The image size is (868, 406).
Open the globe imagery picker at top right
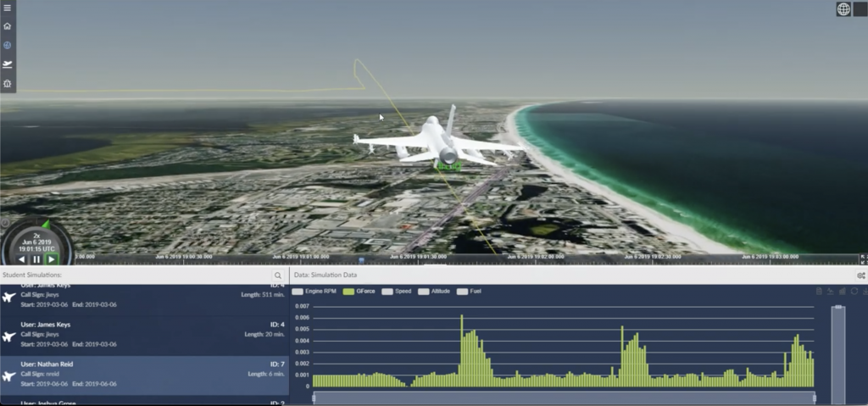[x=843, y=8]
